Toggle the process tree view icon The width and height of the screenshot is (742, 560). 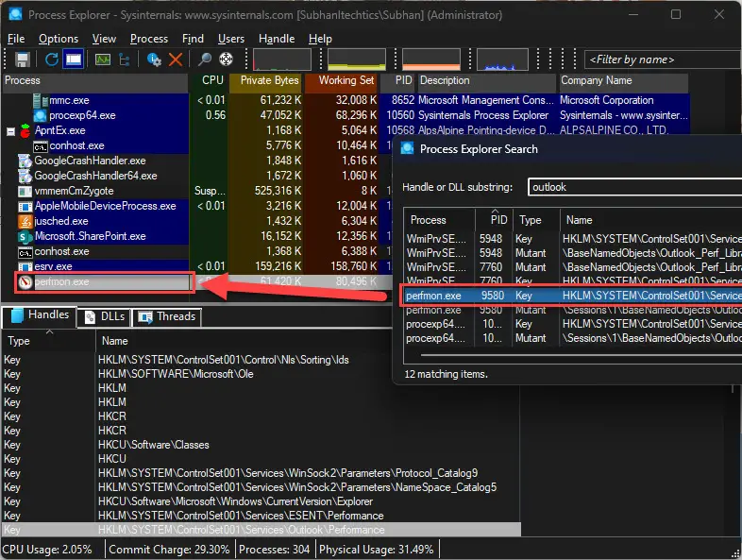pyautogui.click(x=124, y=59)
